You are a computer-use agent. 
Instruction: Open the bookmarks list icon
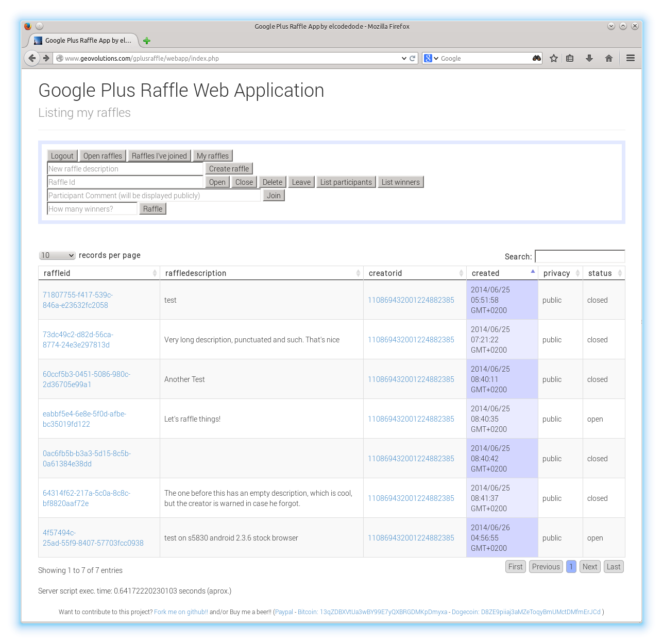[570, 58]
